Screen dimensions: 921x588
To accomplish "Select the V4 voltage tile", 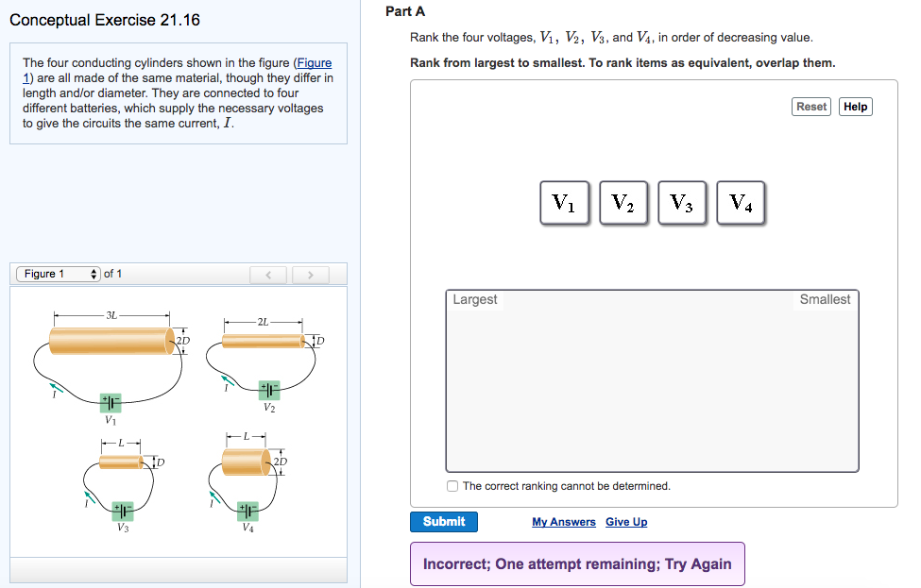I will tap(741, 202).
